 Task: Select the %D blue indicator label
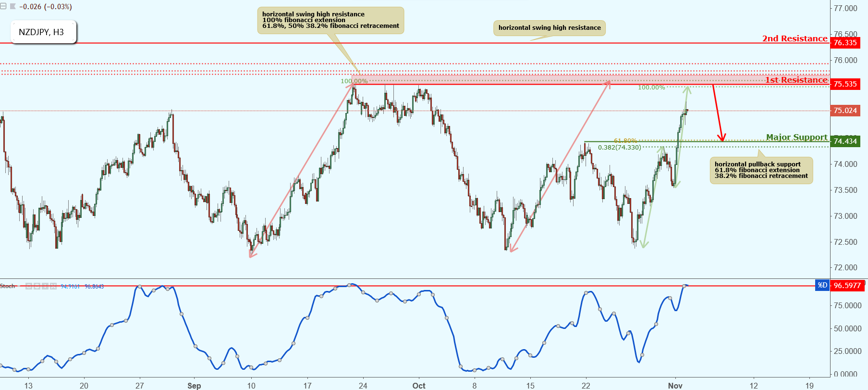[x=822, y=285]
